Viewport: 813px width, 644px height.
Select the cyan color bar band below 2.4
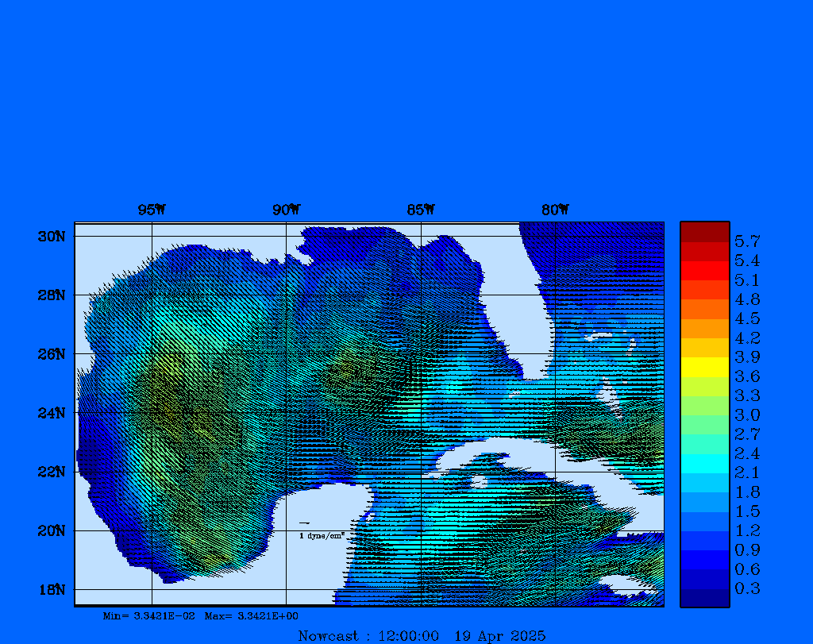[x=704, y=463]
